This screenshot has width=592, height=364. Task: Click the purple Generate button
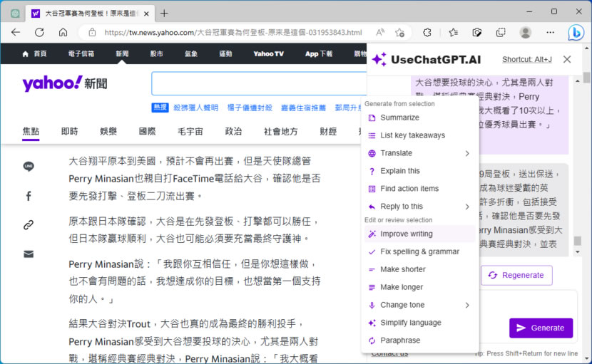[541, 328]
